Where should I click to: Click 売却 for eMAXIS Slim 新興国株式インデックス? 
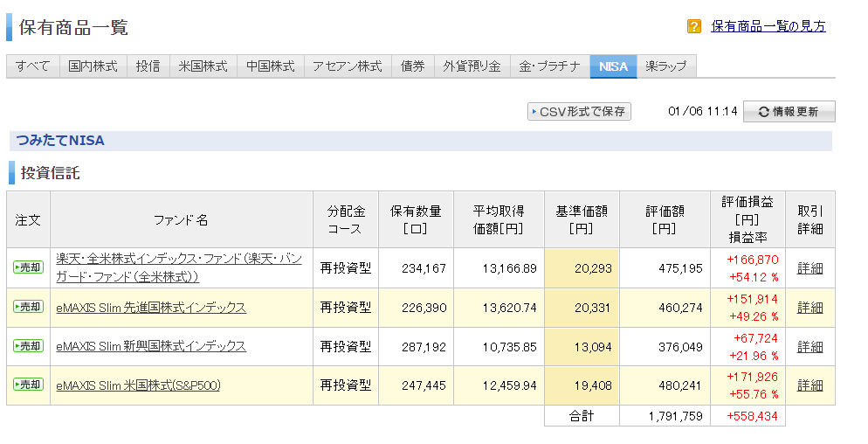click(x=28, y=346)
